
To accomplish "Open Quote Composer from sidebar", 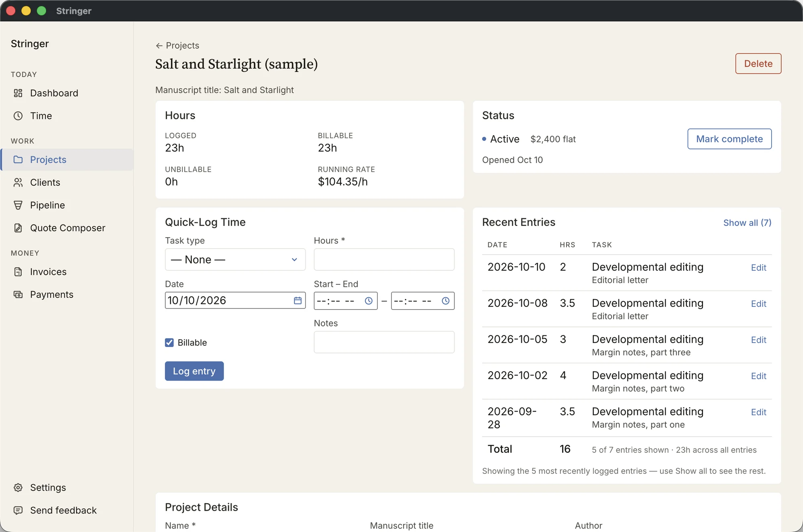I will 67,228.
